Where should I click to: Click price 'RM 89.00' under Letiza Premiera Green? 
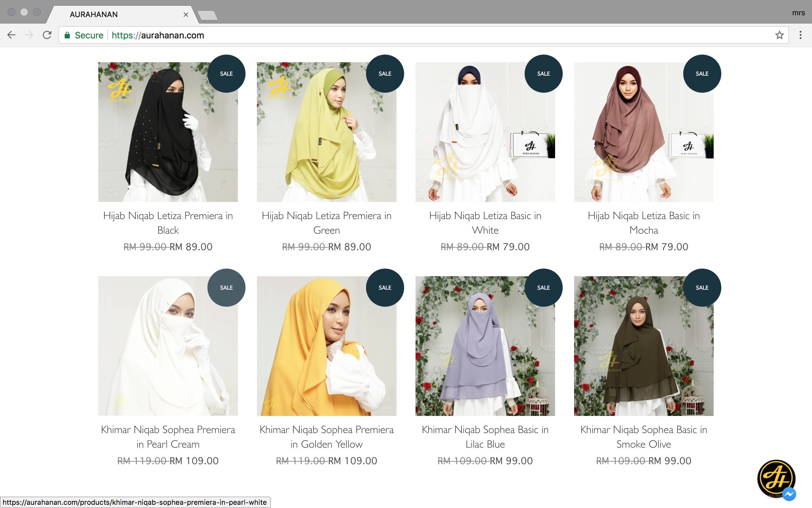click(350, 247)
